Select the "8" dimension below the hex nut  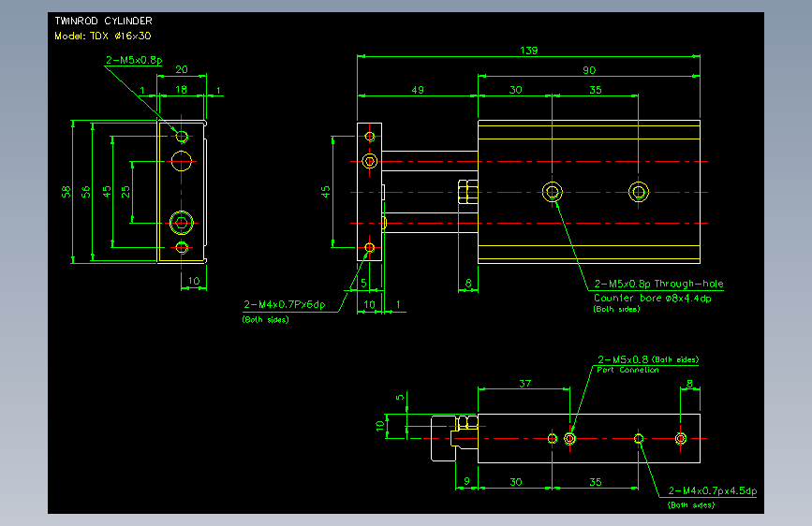point(468,284)
